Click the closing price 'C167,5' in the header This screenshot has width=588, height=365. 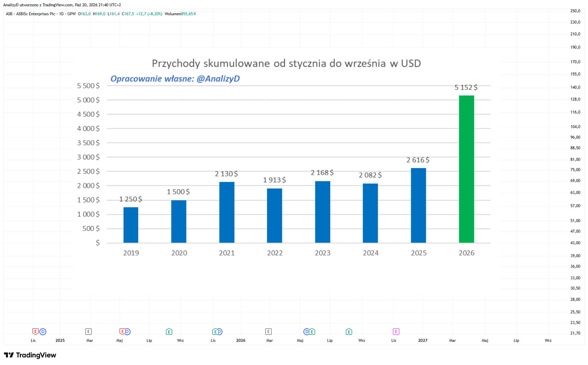128,14
